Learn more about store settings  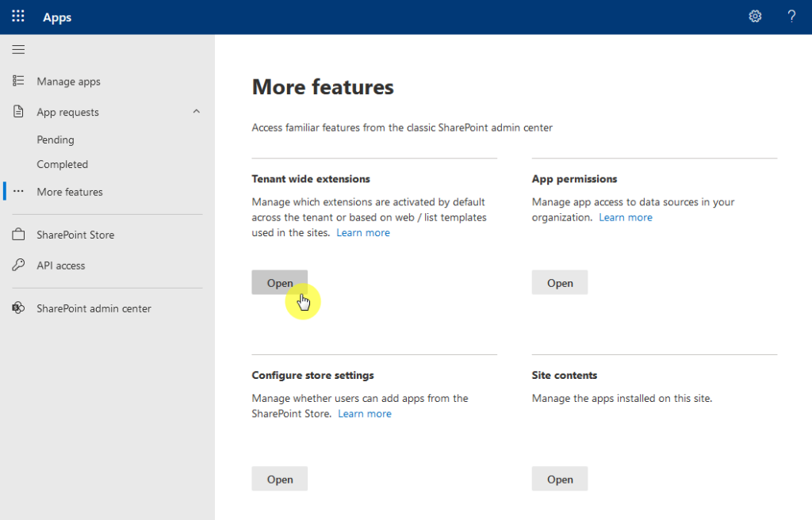click(x=365, y=413)
